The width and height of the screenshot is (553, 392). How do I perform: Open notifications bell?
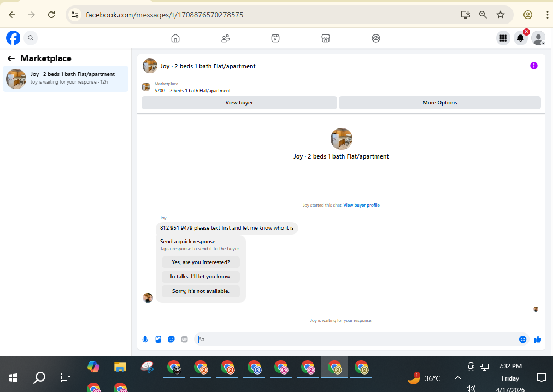pyautogui.click(x=521, y=38)
